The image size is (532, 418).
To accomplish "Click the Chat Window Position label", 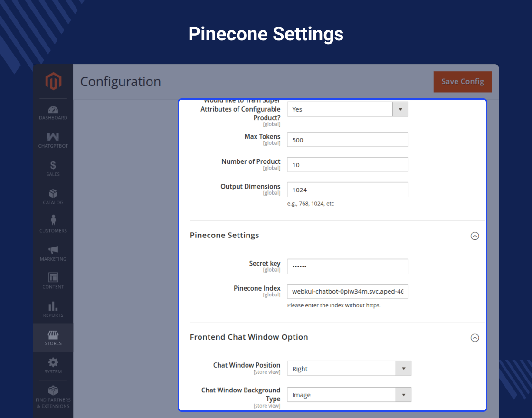I will pos(247,365).
